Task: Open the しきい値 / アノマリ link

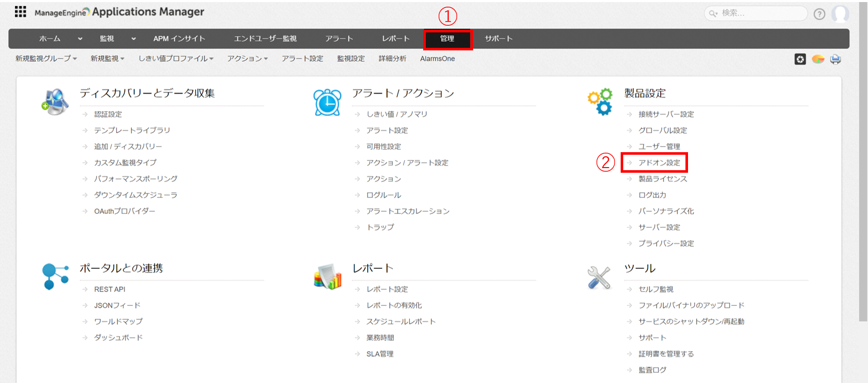Action: (397, 114)
